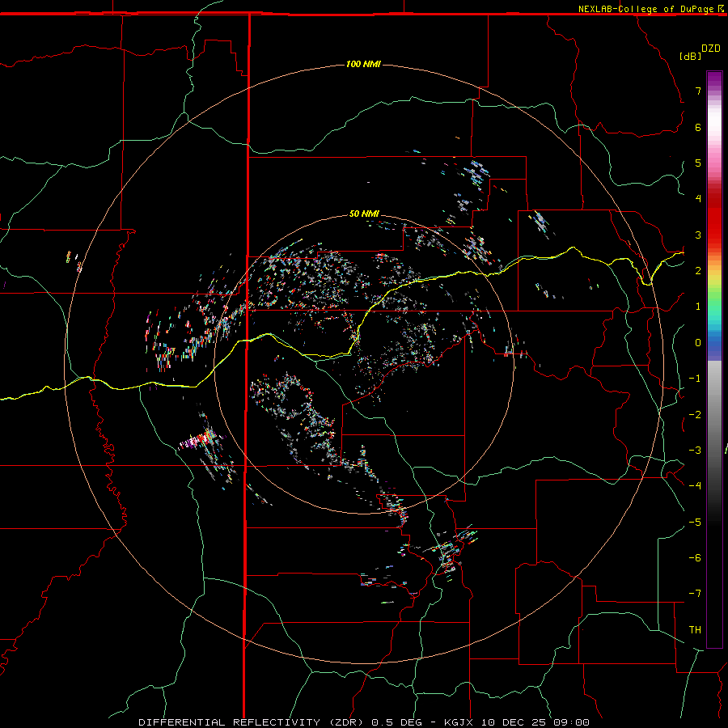Select the 7 value on color scale
This screenshot has height=728, width=728.
pos(698,91)
